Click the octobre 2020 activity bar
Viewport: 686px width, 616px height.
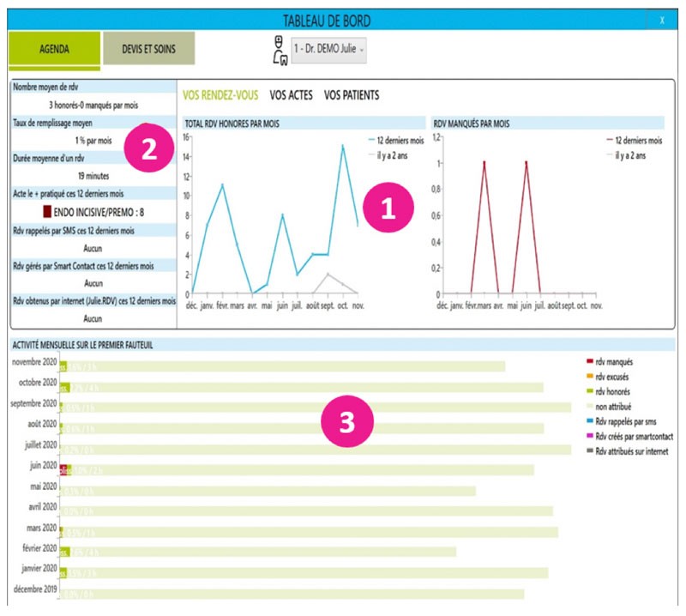pyautogui.click(x=300, y=387)
